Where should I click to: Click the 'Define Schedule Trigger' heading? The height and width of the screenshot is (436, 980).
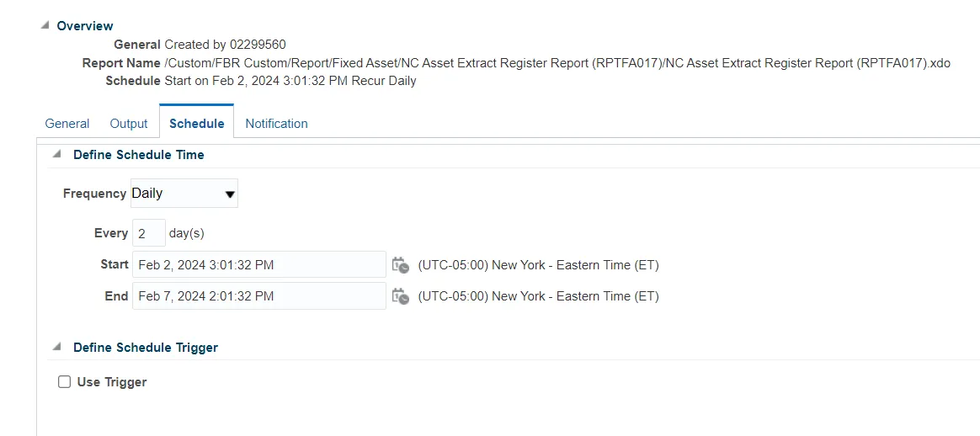[x=146, y=348]
